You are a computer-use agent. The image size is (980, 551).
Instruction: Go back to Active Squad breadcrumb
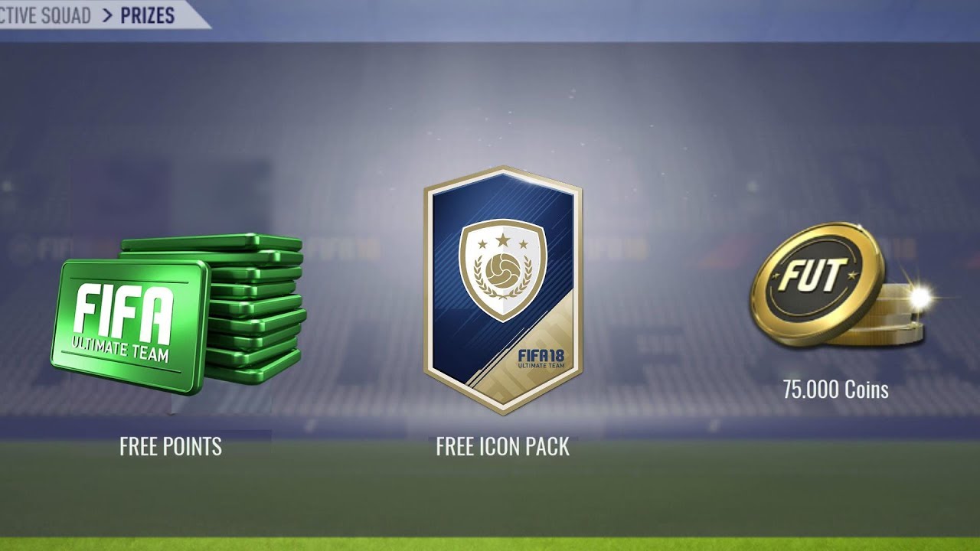[x=46, y=15]
